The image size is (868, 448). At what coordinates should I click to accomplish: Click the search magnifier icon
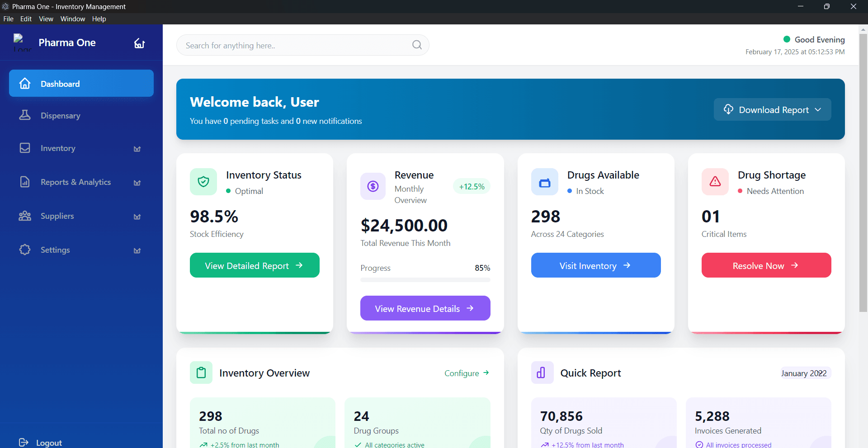(417, 45)
